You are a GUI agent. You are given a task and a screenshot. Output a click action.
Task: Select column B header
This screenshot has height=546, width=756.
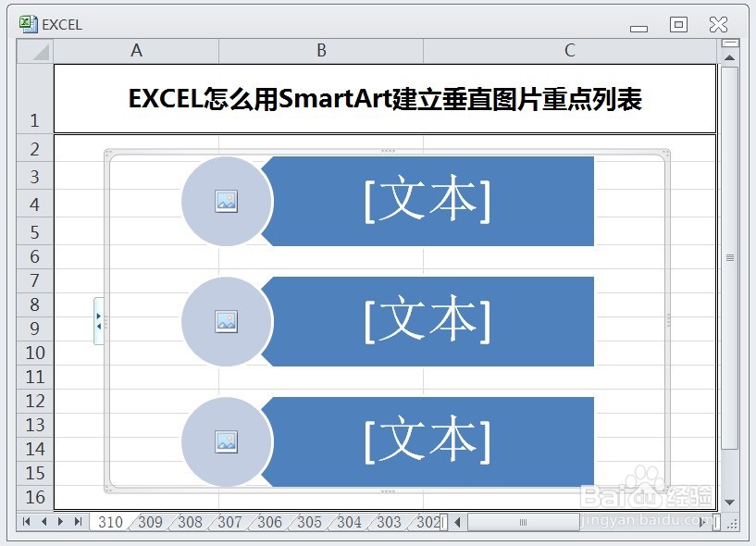point(321,51)
